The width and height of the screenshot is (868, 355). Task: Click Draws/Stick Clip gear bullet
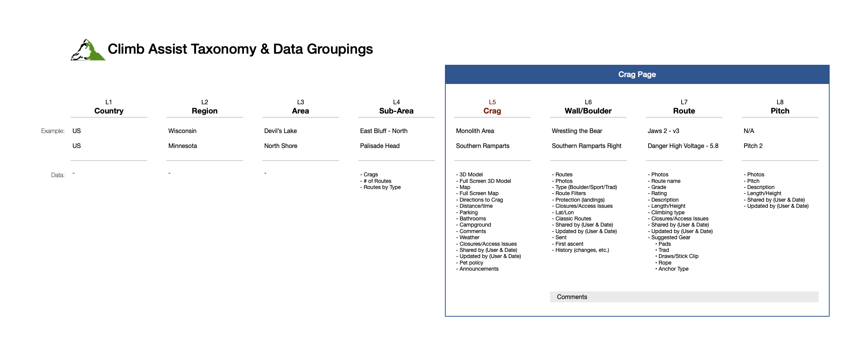coord(677,256)
